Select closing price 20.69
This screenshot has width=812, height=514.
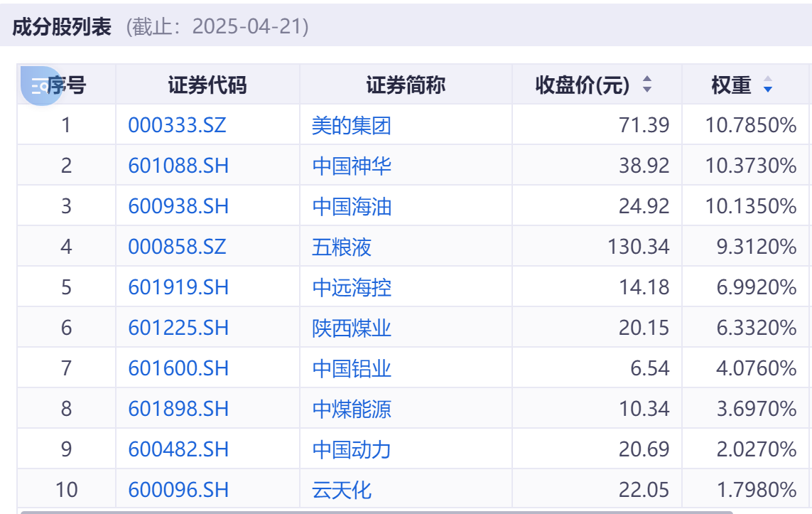(644, 449)
